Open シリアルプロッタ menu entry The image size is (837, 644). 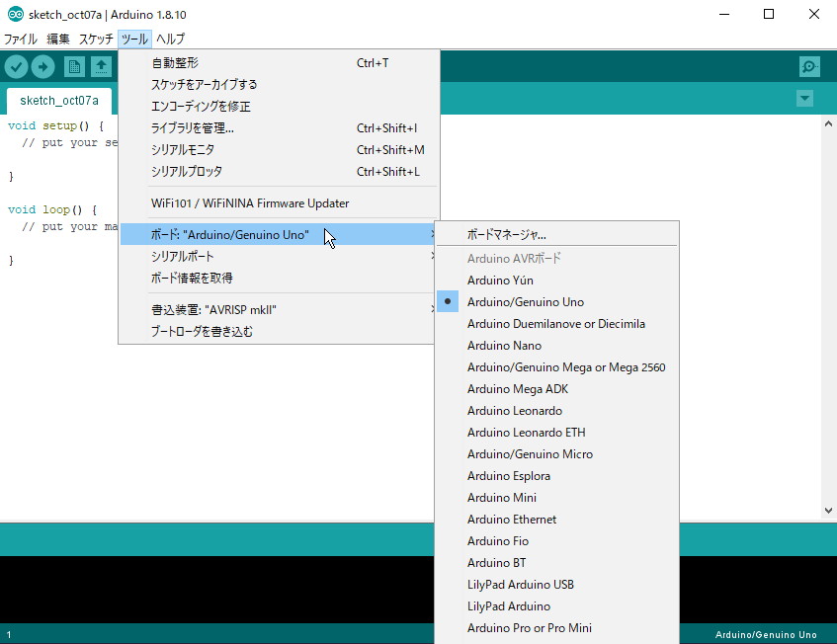pyautogui.click(x=279, y=171)
